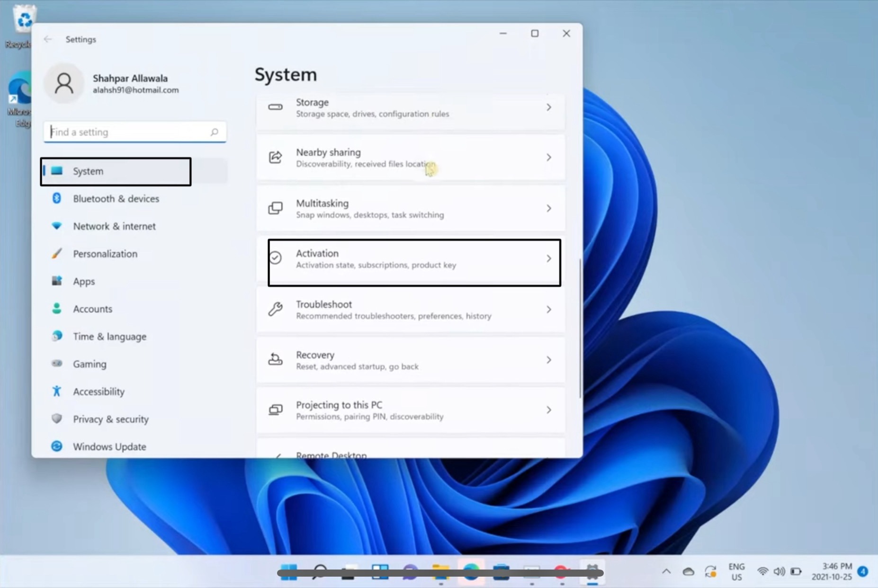Expand the Troubleshoot row chevron
878x588 pixels.
click(x=549, y=310)
